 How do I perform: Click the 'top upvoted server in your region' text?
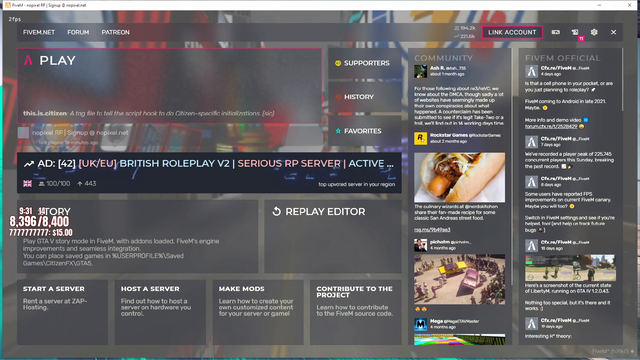pos(357,184)
